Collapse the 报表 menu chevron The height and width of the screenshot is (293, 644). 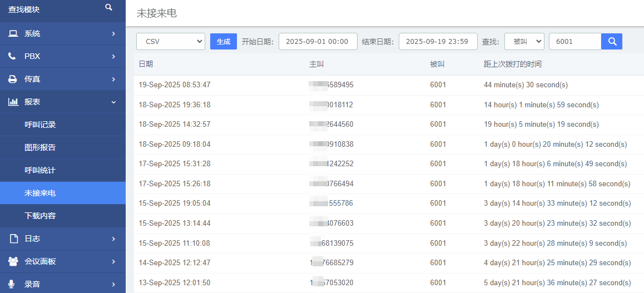(113, 102)
